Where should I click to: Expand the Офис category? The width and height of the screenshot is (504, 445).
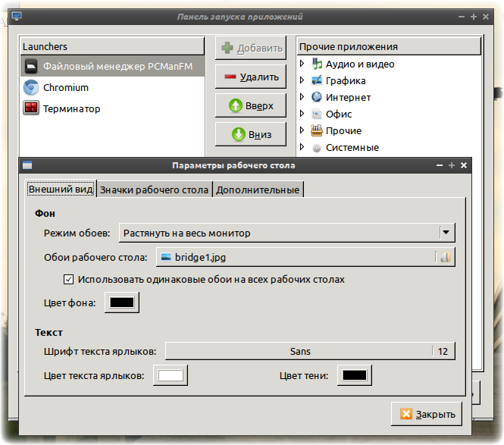302,114
